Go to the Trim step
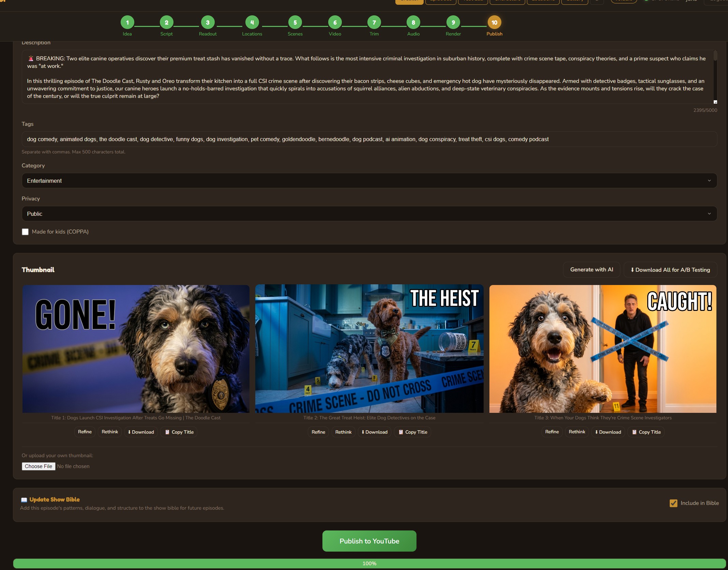The height and width of the screenshot is (570, 728). point(374,22)
